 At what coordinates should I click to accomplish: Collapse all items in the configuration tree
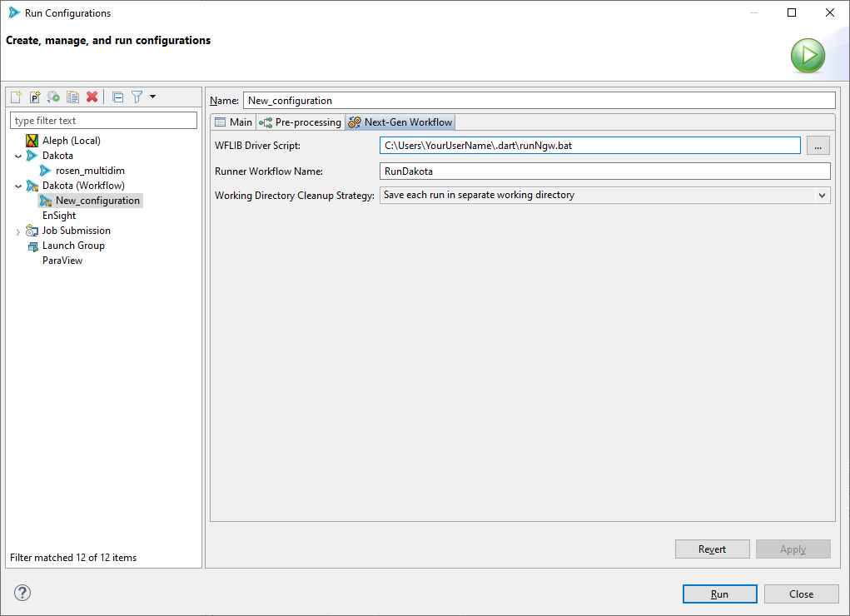117,97
